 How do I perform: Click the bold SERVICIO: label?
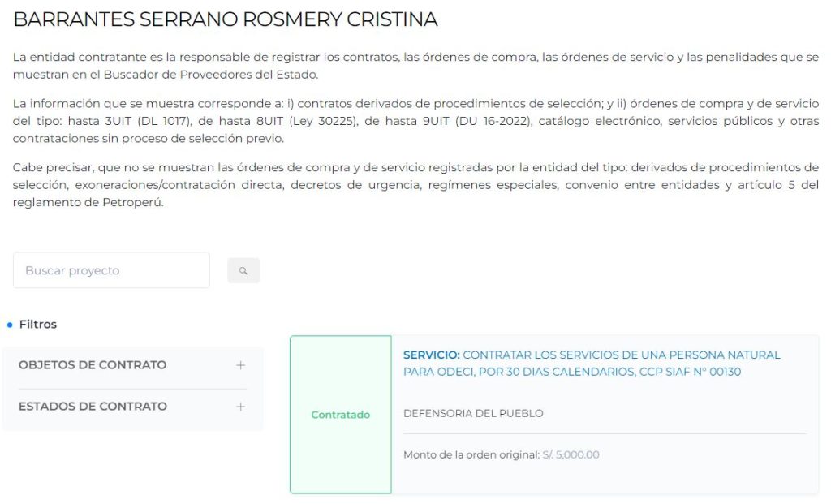click(431, 355)
